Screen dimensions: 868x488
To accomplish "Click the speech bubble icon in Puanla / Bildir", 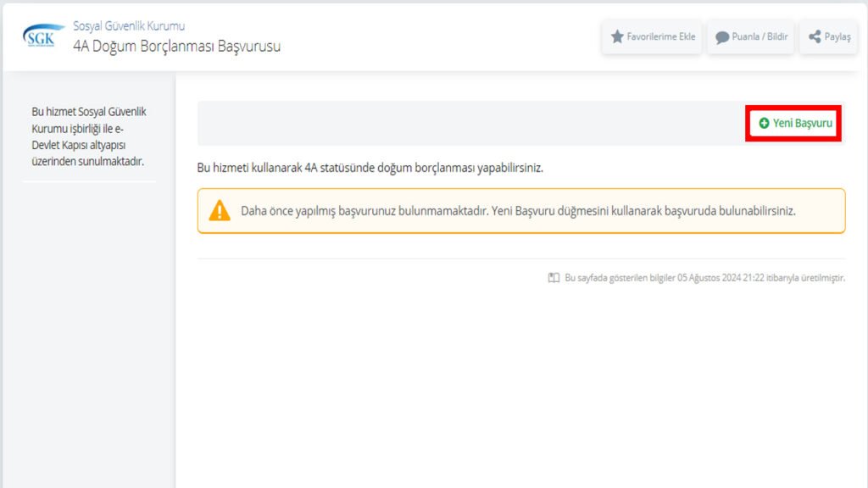I will [722, 37].
